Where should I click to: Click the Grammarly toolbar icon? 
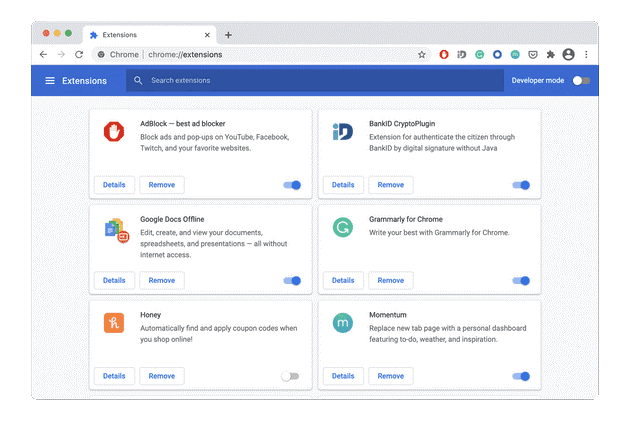479,54
